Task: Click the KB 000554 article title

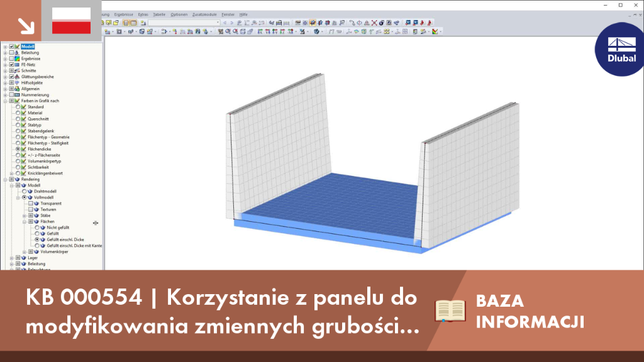Action: [x=223, y=312]
